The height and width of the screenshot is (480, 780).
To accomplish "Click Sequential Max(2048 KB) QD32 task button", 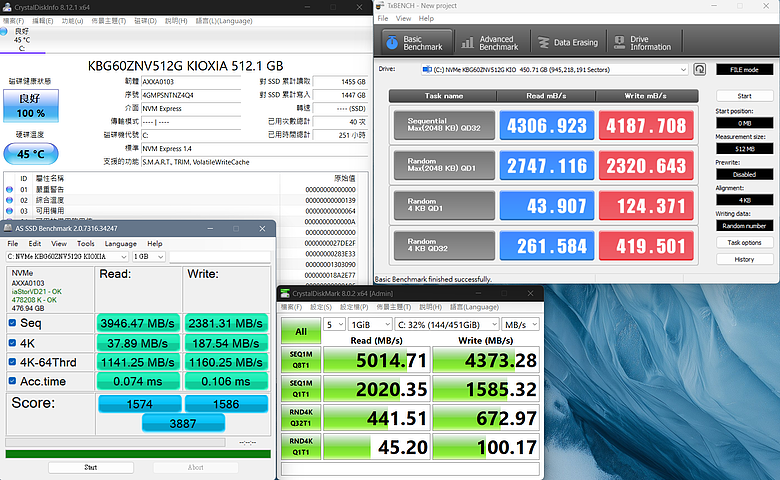I will [444, 125].
